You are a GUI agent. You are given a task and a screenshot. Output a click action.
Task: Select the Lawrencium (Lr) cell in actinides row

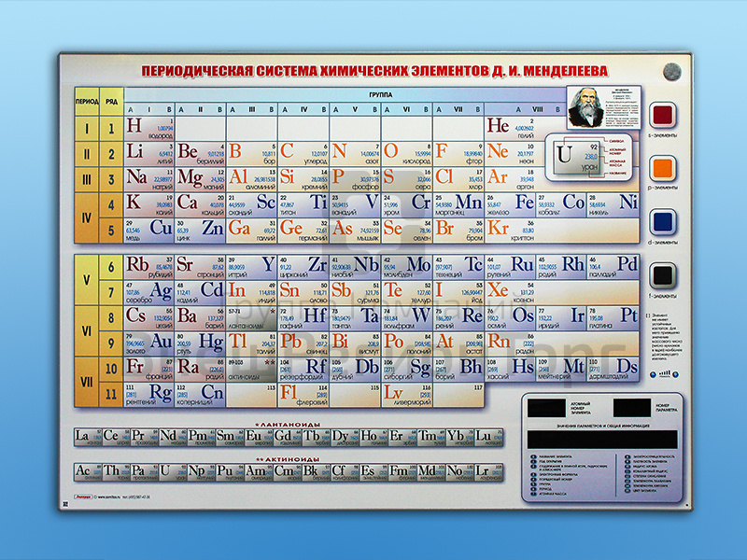[483, 471]
